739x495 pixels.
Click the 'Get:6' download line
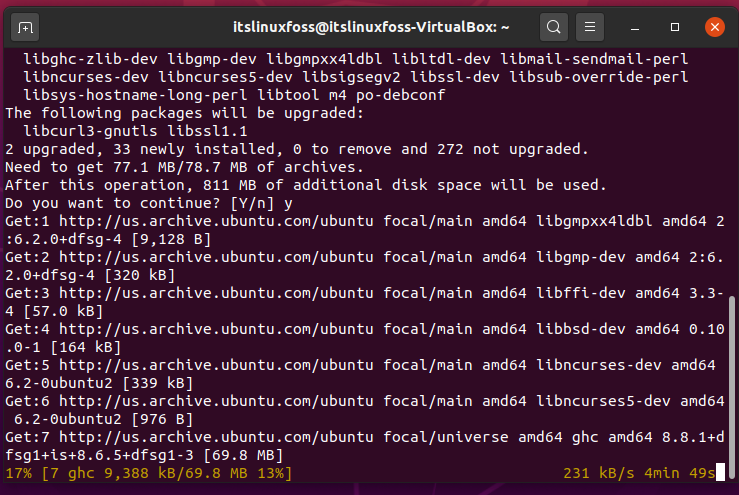point(365,410)
